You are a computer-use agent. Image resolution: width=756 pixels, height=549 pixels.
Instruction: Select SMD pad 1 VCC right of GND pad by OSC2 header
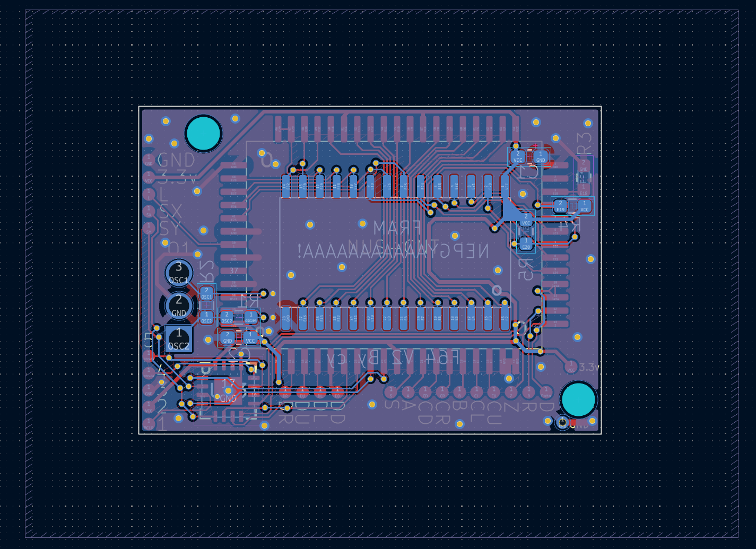click(250, 337)
